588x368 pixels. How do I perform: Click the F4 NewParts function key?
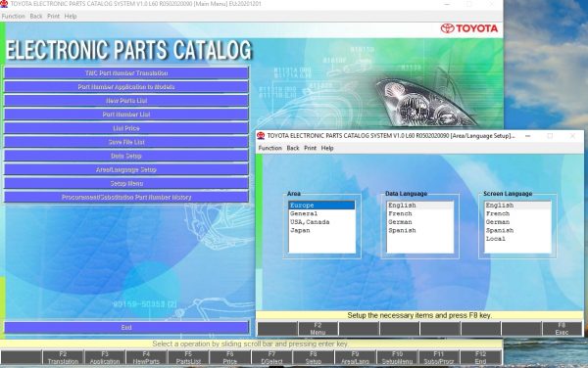[x=146, y=357]
